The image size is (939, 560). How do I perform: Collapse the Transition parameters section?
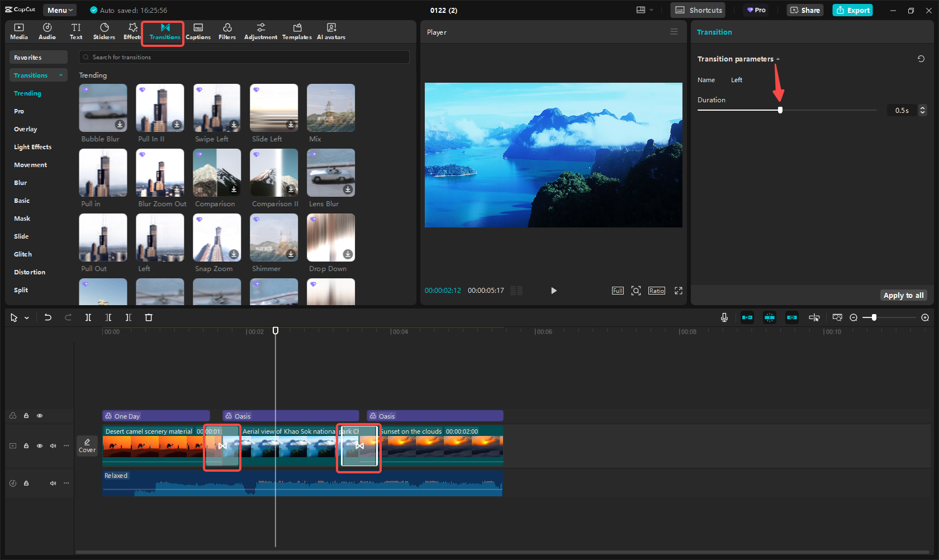tap(778, 58)
